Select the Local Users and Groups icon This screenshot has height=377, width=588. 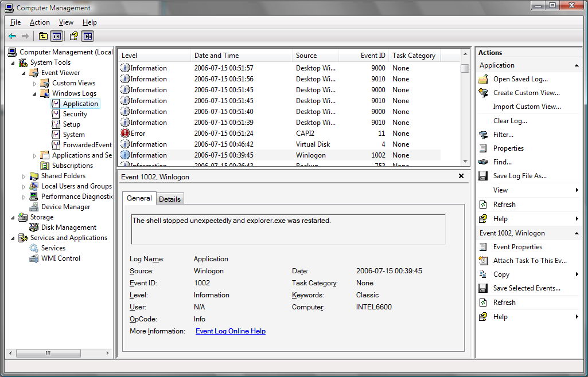click(x=34, y=186)
